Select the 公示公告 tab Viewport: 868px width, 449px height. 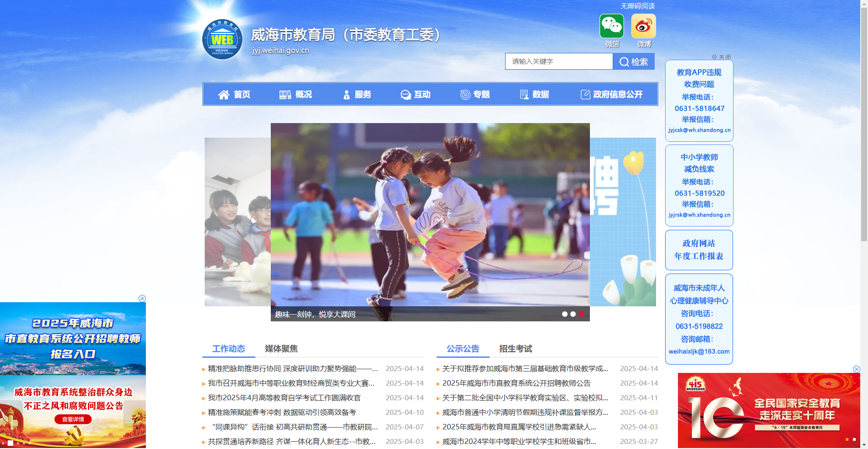tap(463, 348)
